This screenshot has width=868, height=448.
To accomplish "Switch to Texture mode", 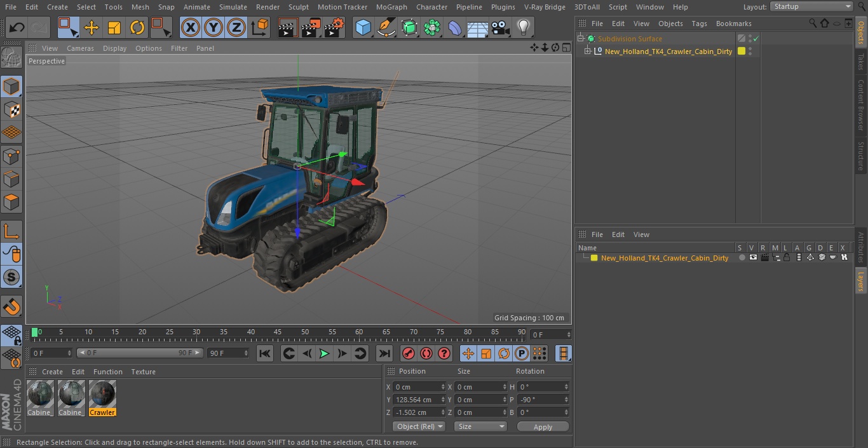I will click(11, 110).
